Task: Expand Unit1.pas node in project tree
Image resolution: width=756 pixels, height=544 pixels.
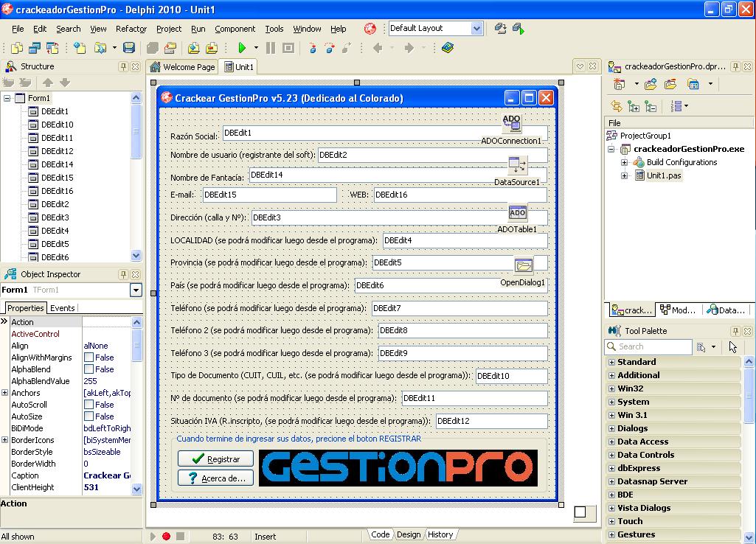Action: point(625,176)
